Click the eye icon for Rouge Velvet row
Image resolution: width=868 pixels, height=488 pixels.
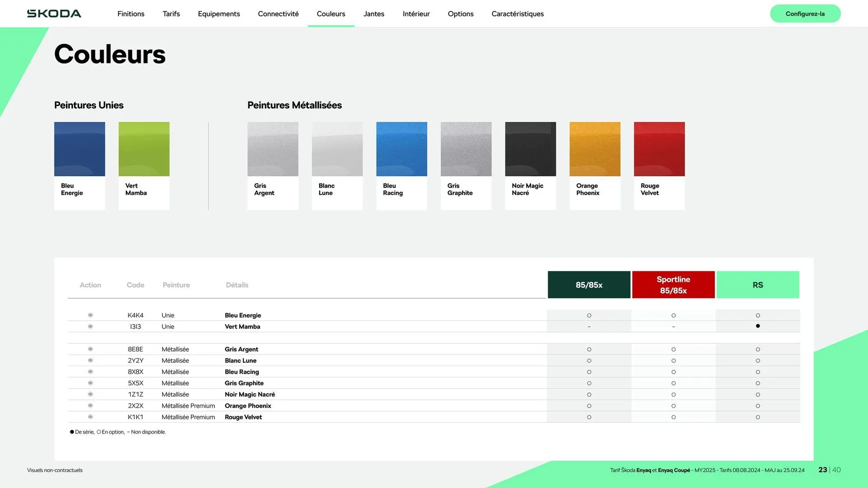tap(90, 417)
